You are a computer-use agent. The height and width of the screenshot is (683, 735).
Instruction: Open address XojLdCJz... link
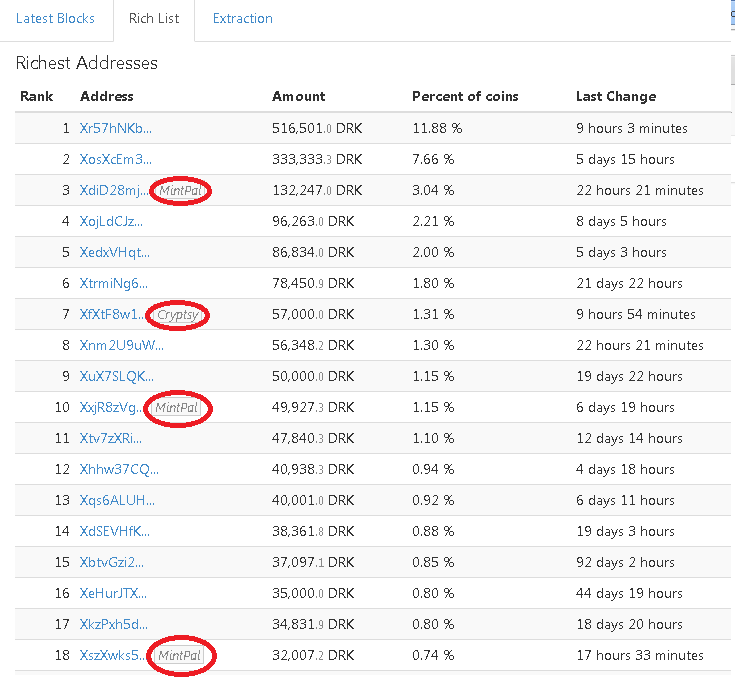(111, 221)
